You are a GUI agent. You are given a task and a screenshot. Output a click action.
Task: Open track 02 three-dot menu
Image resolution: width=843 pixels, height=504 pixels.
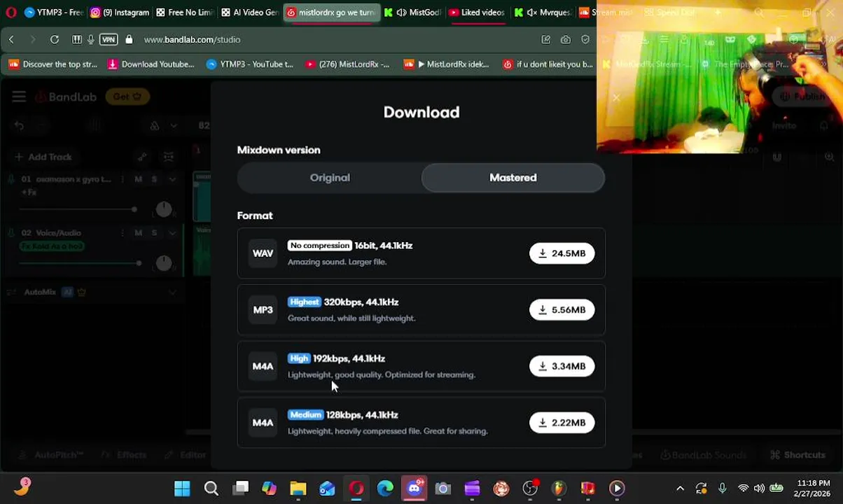coord(123,233)
